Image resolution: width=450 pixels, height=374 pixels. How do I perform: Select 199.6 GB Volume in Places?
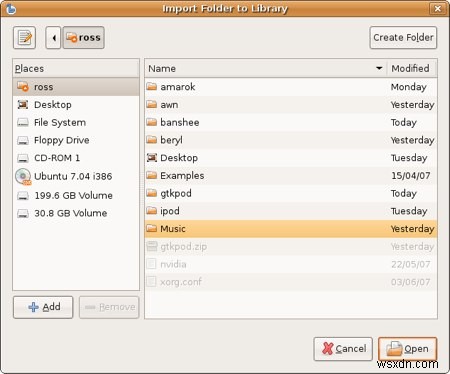pyautogui.click(x=76, y=195)
